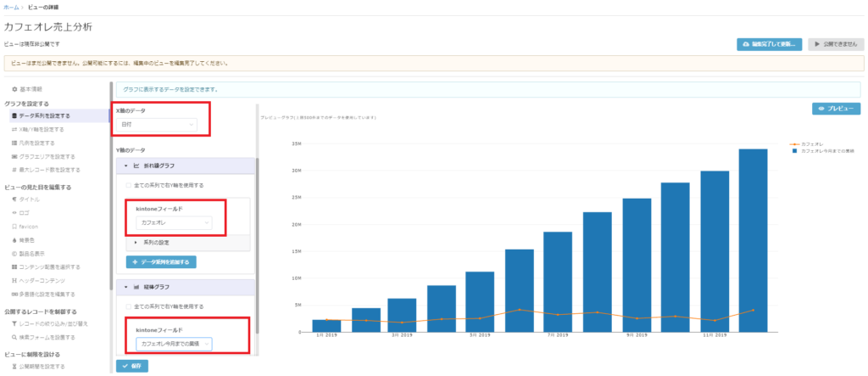Click the magnifier icon beside 検索フォームを設置する
This screenshot has height=376, width=868.
coord(14,337)
